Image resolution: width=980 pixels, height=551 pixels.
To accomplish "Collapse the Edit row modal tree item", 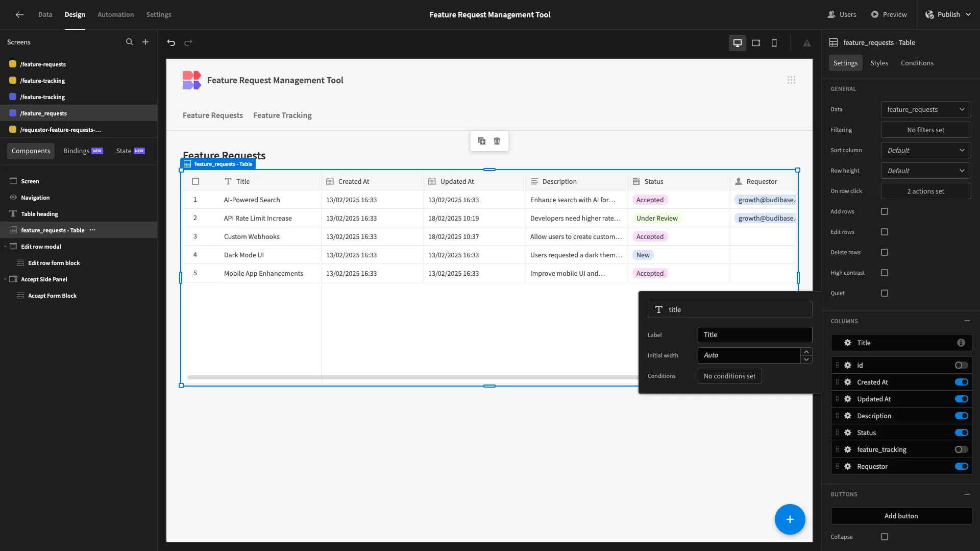I will 5,247.
